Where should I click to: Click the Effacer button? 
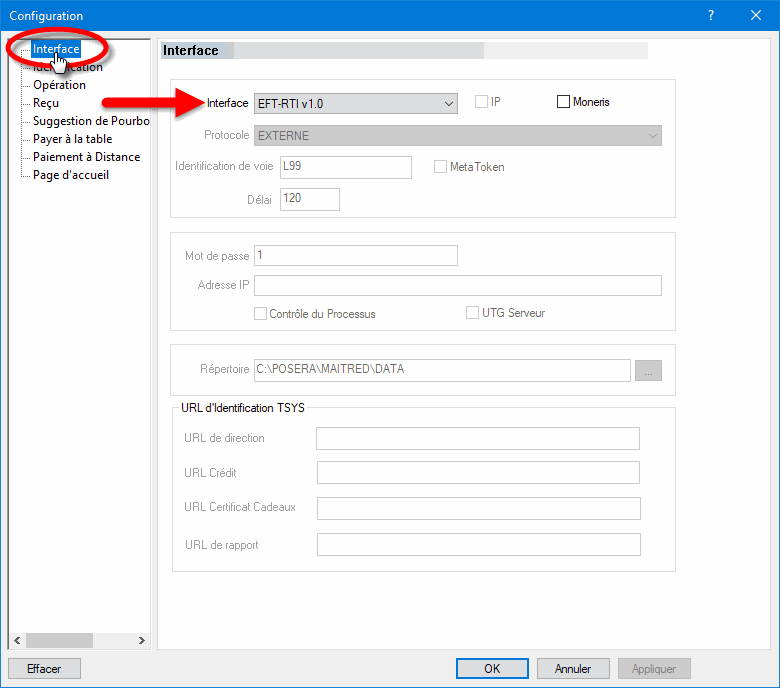click(x=44, y=669)
